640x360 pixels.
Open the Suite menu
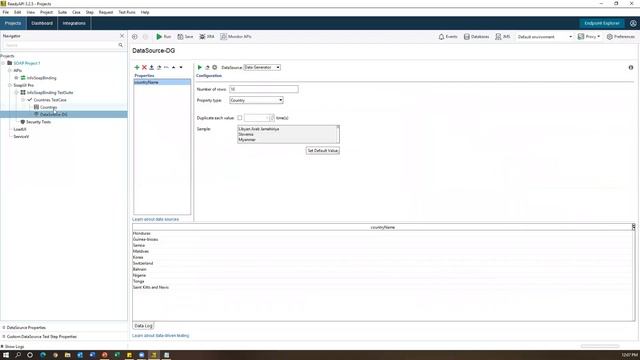point(62,12)
